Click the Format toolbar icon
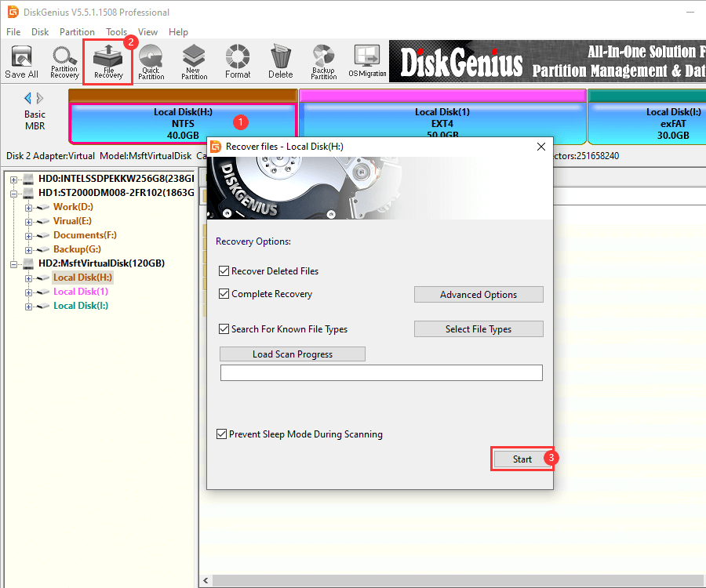 click(237, 62)
